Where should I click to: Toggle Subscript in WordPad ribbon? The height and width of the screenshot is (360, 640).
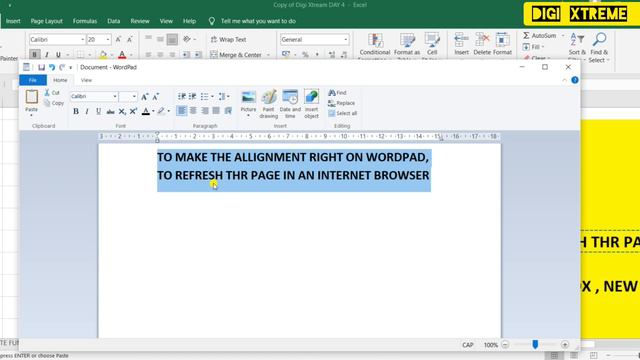pyautogui.click(x=122, y=111)
